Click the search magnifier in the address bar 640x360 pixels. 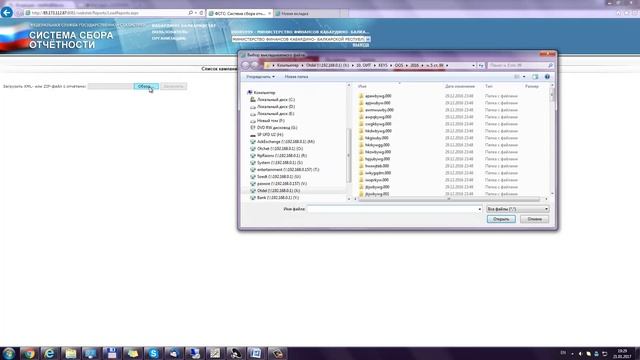click(x=190, y=13)
